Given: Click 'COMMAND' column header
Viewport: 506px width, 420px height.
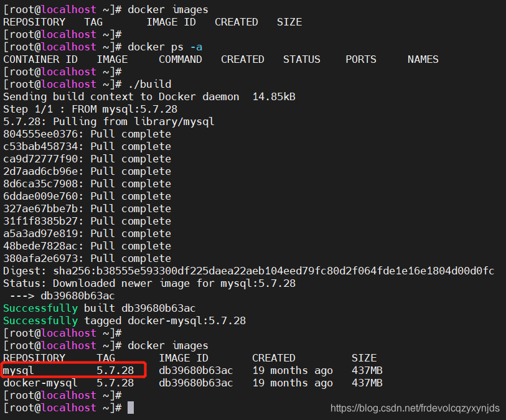Looking at the screenshot, I should 180,60.
